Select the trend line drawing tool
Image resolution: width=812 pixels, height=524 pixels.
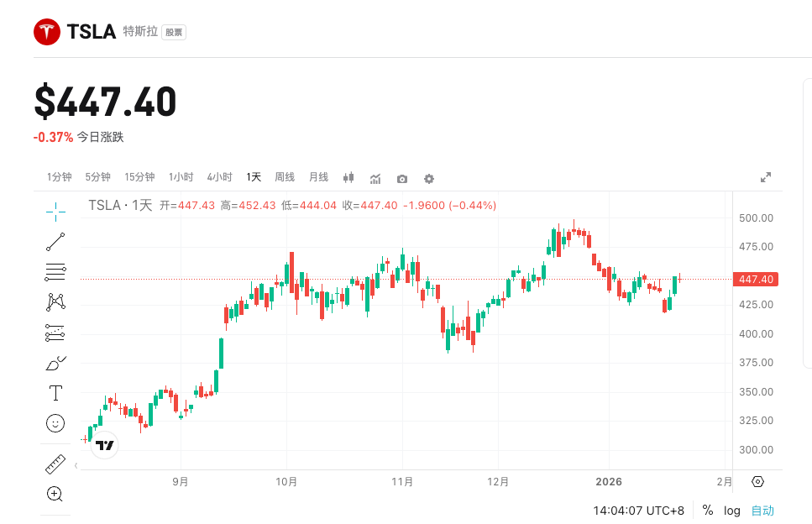click(55, 242)
